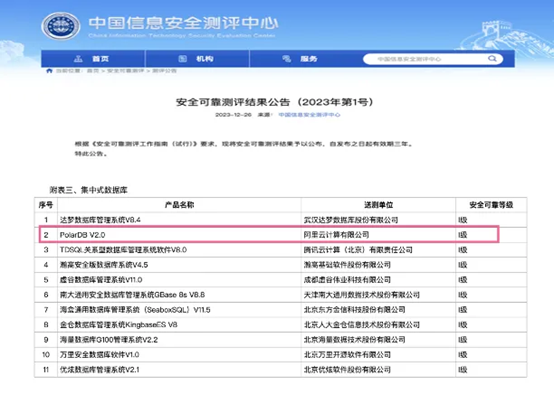Click 北京优炫软件股份有限公司 cell
The width and height of the screenshot is (554, 394).
click(x=378, y=370)
